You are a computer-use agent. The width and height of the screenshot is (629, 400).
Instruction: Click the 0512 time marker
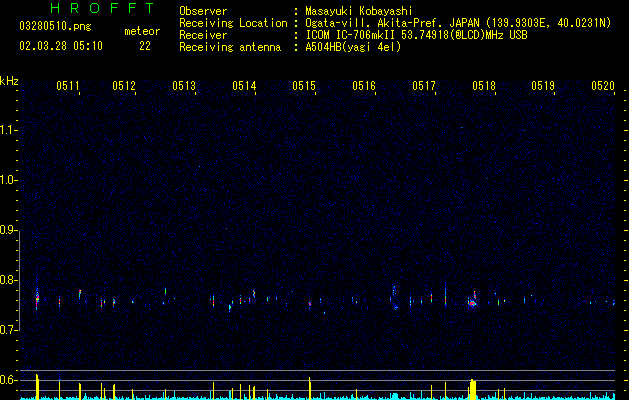[x=124, y=85]
